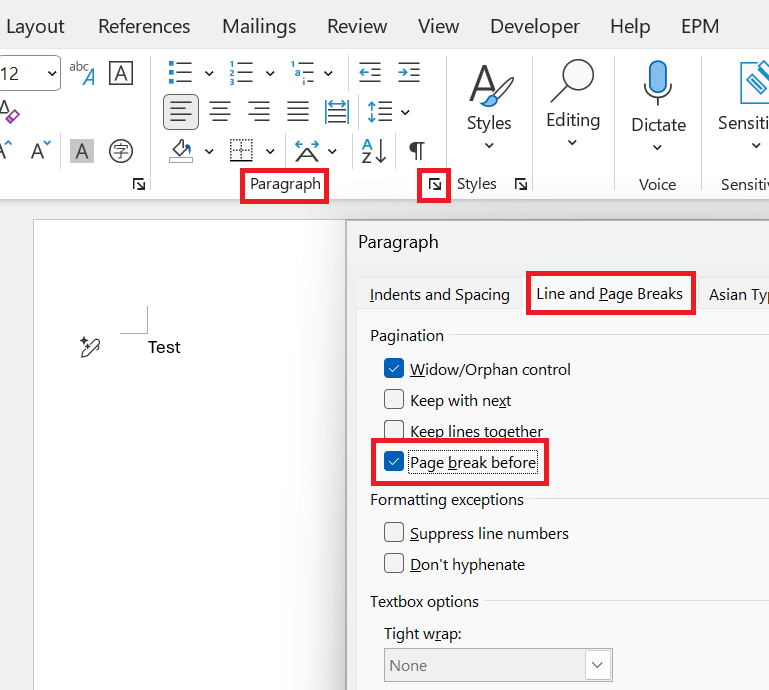This screenshot has width=769, height=690.
Task: Open the Font dialog launcher
Action: [x=139, y=184]
